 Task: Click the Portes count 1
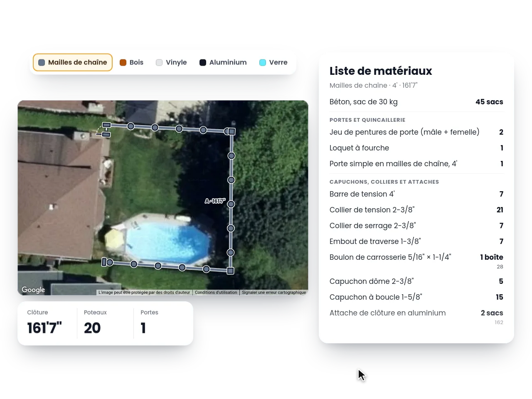143,328
